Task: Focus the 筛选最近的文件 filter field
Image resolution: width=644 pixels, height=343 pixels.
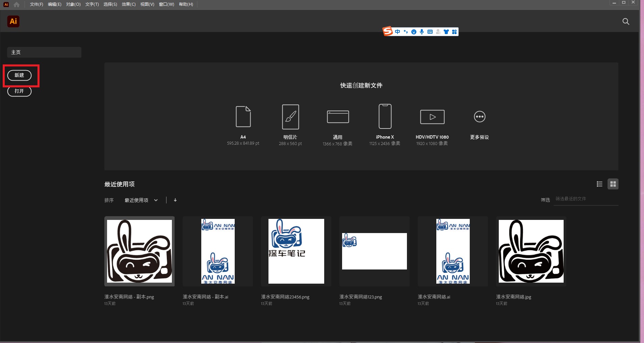Action: [586, 199]
